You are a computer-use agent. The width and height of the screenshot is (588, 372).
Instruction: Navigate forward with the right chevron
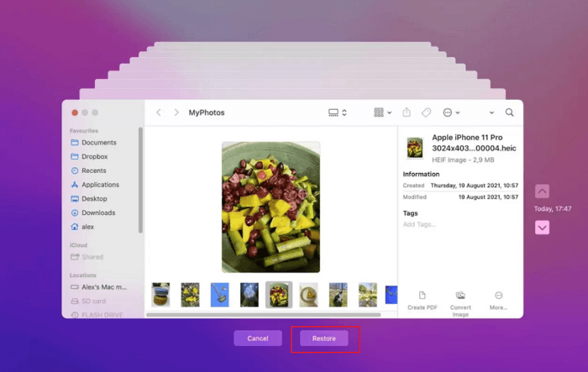tap(176, 113)
